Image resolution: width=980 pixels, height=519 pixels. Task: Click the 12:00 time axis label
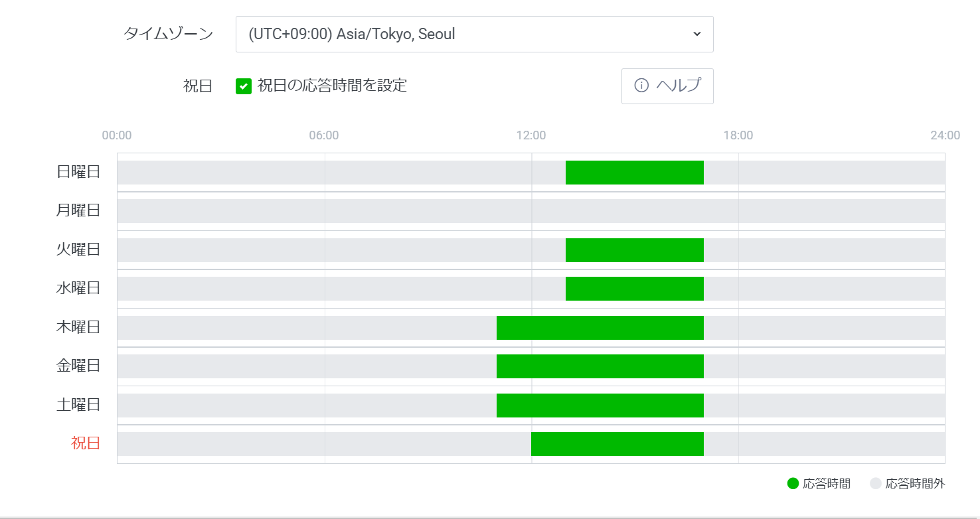coord(531,135)
